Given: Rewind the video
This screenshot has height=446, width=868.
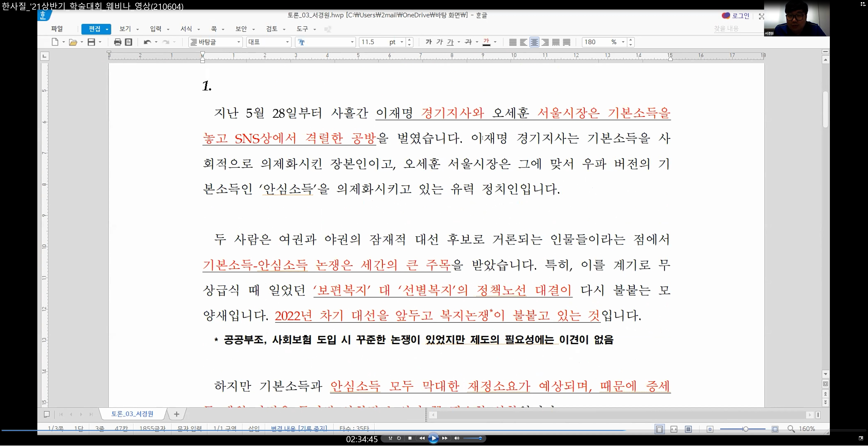Looking at the screenshot, I should (422, 438).
